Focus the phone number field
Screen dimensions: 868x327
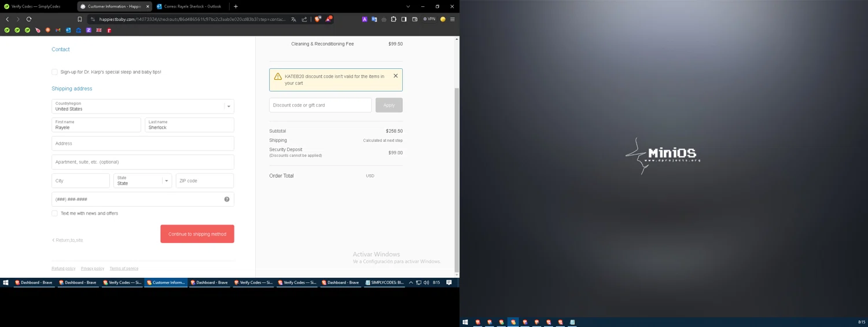click(x=143, y=199)
